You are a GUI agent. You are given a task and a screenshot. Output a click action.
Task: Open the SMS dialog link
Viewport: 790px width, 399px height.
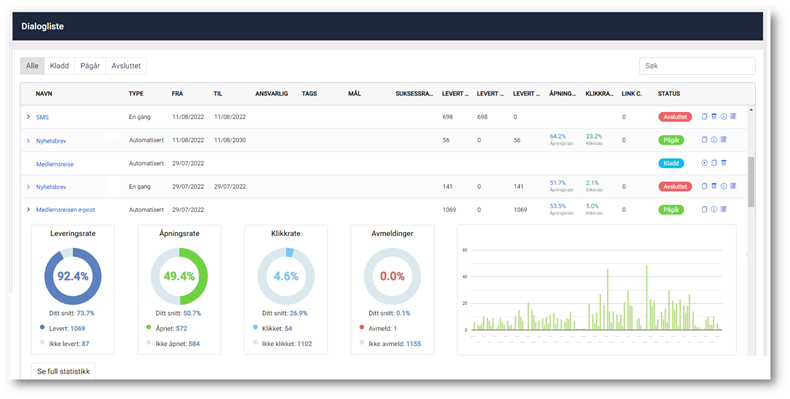[x=42, y=117]
